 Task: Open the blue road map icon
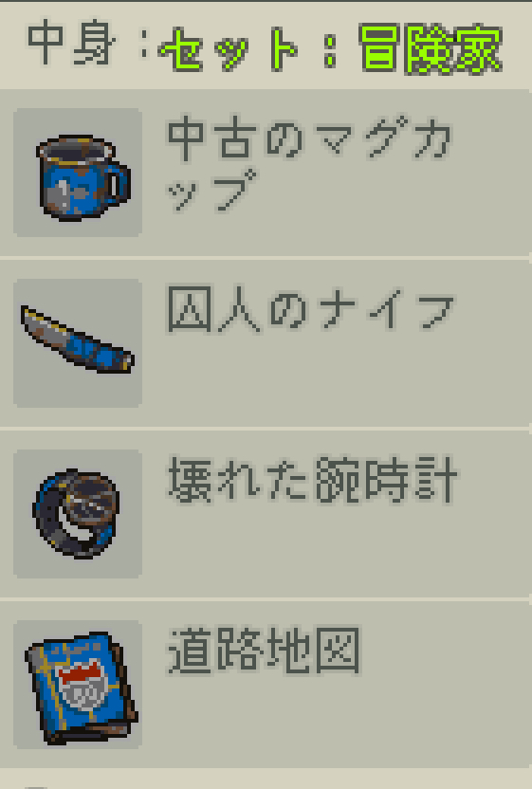point(81,688)
